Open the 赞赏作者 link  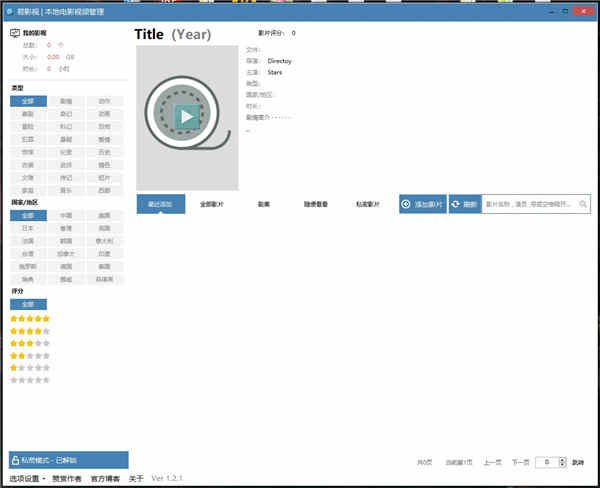[67, 479]
